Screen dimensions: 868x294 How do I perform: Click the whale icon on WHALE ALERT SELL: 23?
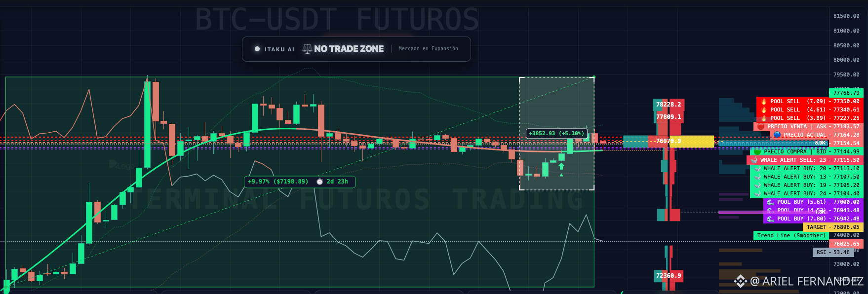tap(754, 160)
